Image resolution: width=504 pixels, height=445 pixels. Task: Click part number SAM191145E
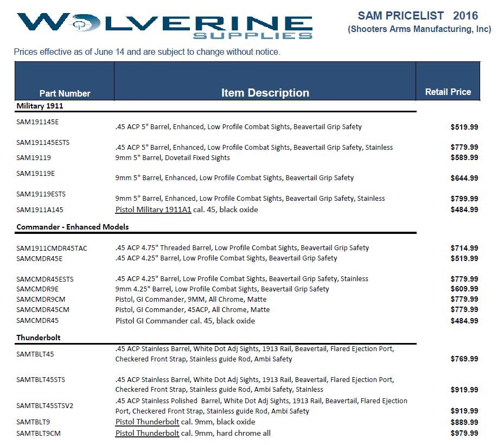tap(37, 122)
